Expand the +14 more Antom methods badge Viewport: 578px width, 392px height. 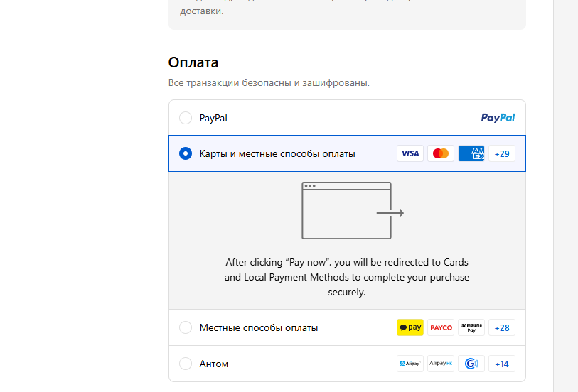tap(502, 364)
